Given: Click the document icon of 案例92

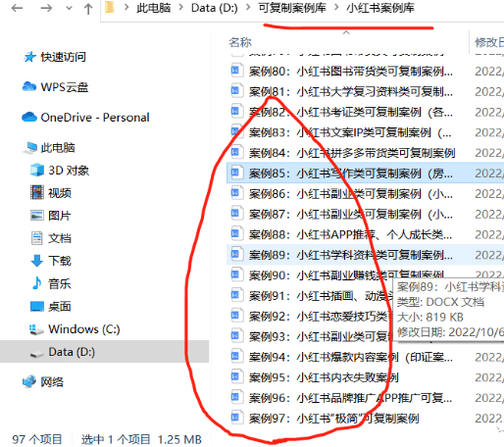Looking at the screenshot, I should 237,315.
